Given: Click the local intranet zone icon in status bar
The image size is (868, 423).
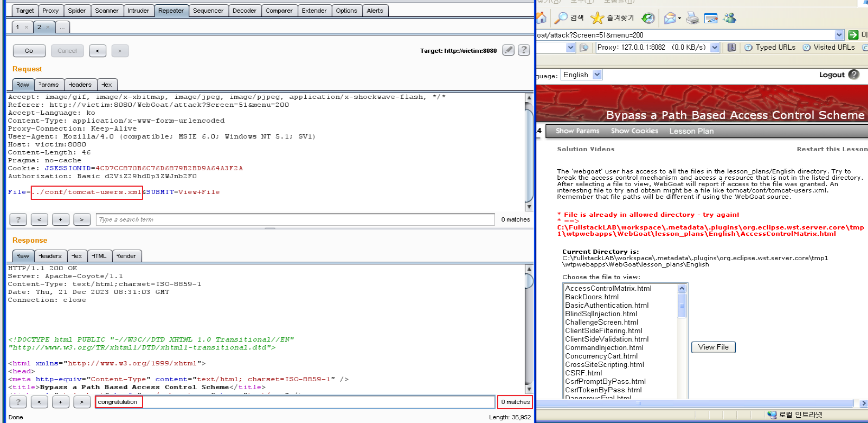Looking at the screenshot, I should [x=772, y=415].
